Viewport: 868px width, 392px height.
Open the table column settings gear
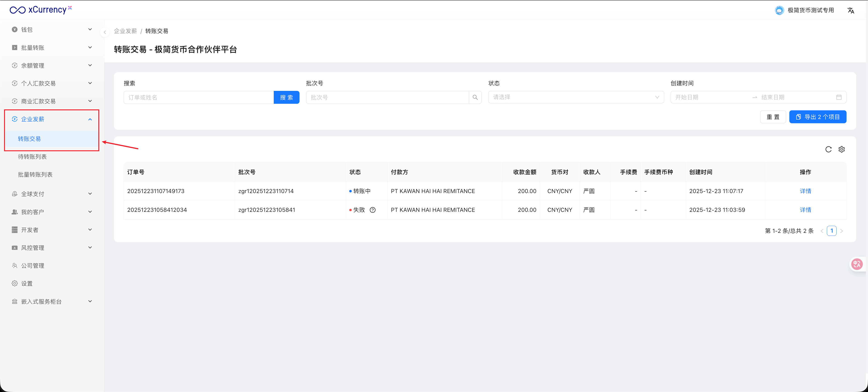(841, 149)
